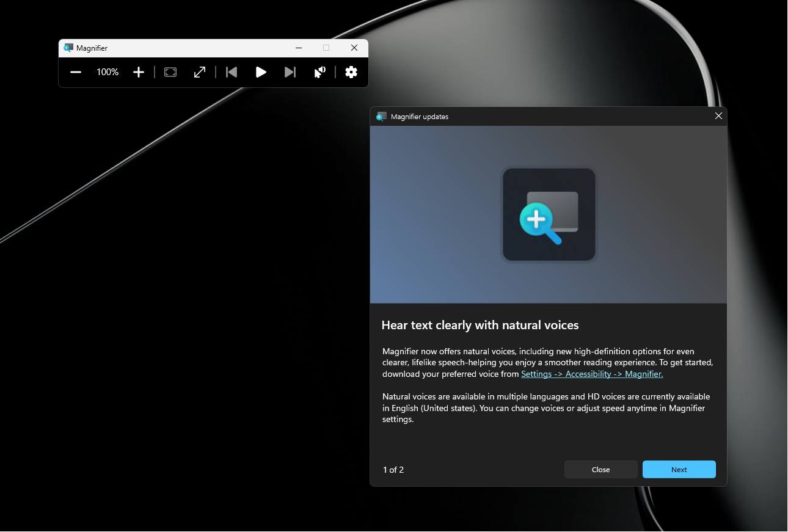Open Magnifier settings gear icon
788x532 pixels.
pyautogui.click(x=351, y=72)
